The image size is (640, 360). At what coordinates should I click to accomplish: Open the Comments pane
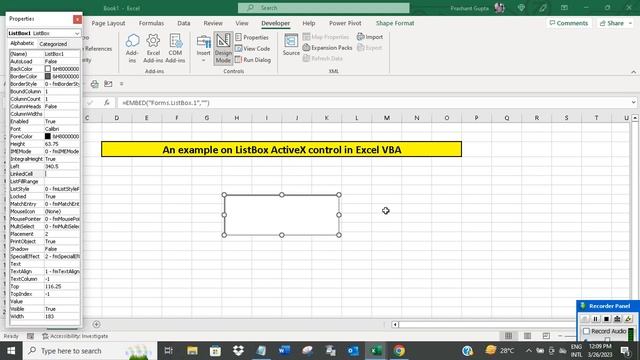coord(569,23)
